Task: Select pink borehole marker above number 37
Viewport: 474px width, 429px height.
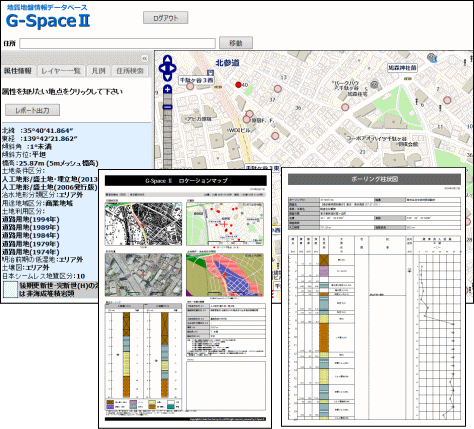Action: pyautogui.click(x=277, y=89)
